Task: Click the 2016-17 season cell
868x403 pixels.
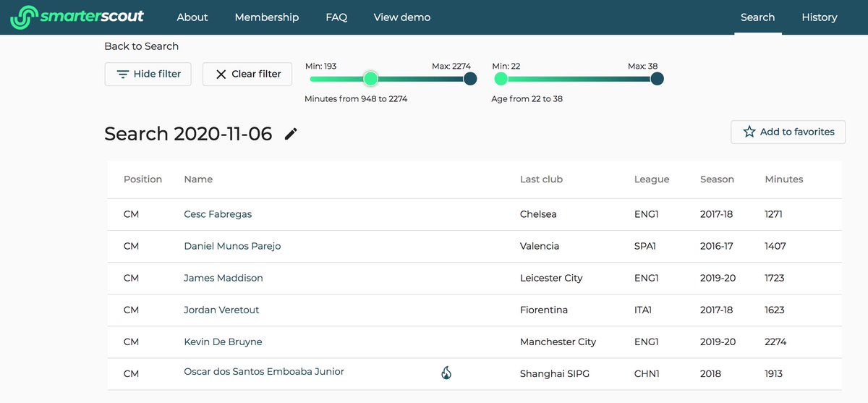Action: click(x=716, y=246)
